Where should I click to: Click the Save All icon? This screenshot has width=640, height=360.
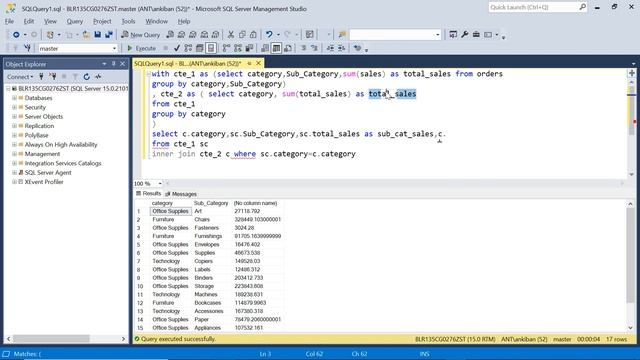coord(109,35)
